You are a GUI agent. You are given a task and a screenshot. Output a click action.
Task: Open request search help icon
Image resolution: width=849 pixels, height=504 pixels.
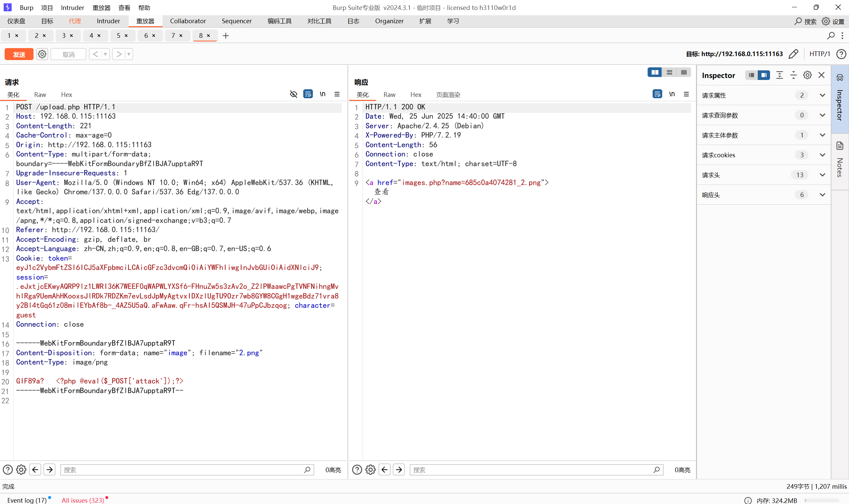8,470
